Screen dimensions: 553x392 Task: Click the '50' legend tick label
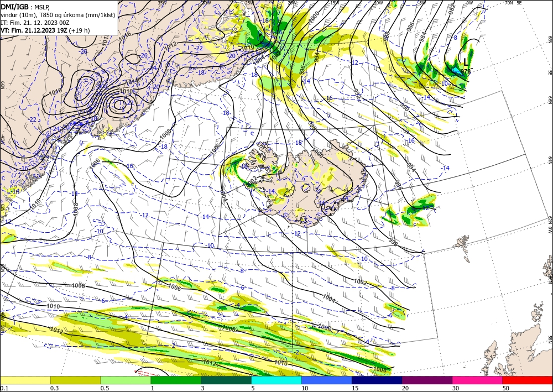[505, 388]
